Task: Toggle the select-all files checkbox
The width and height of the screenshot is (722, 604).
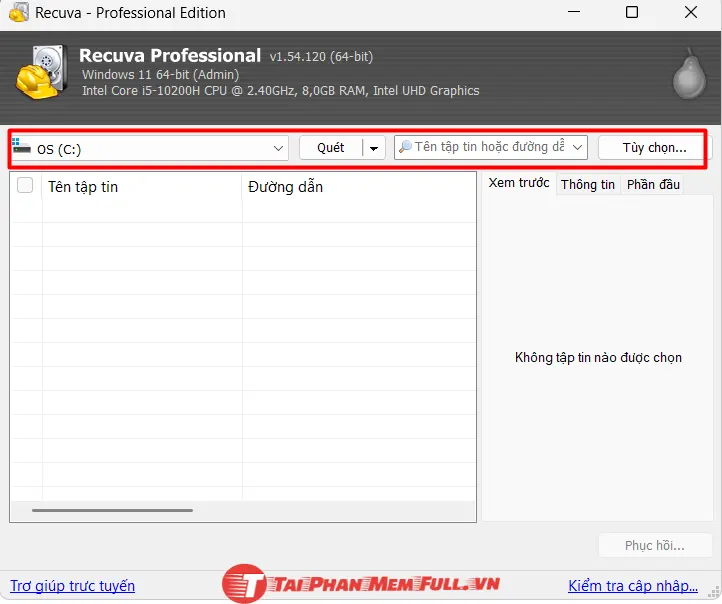Action: coord(25,186)
